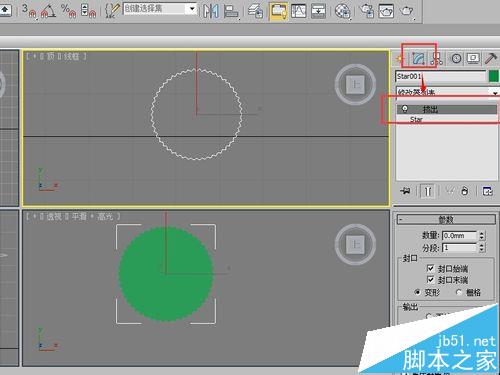Toggle the 3D Snaps tool
This screenshot has width=500, height=375.
tap(29, 10)
